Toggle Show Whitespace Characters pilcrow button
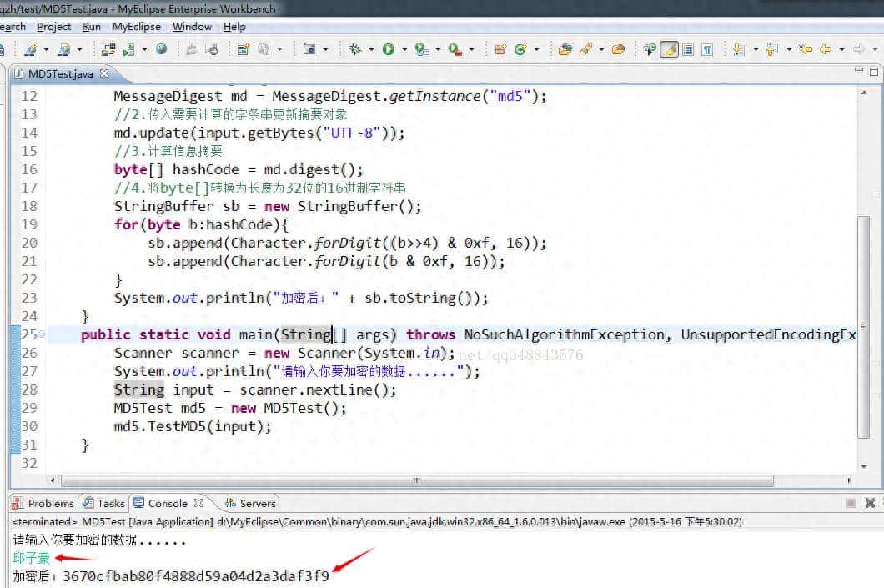The width and height of the screenshot is (884, 588). [x=707, y=50]
